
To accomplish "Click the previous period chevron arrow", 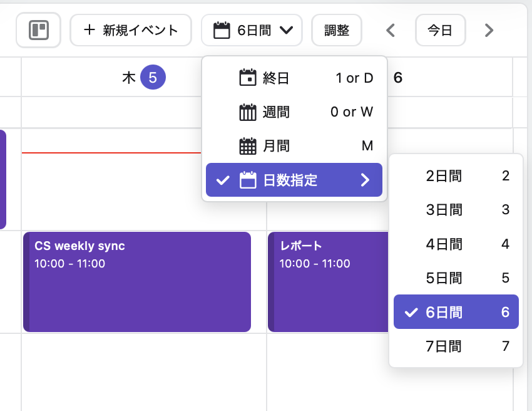I will [x=390, y=29].
